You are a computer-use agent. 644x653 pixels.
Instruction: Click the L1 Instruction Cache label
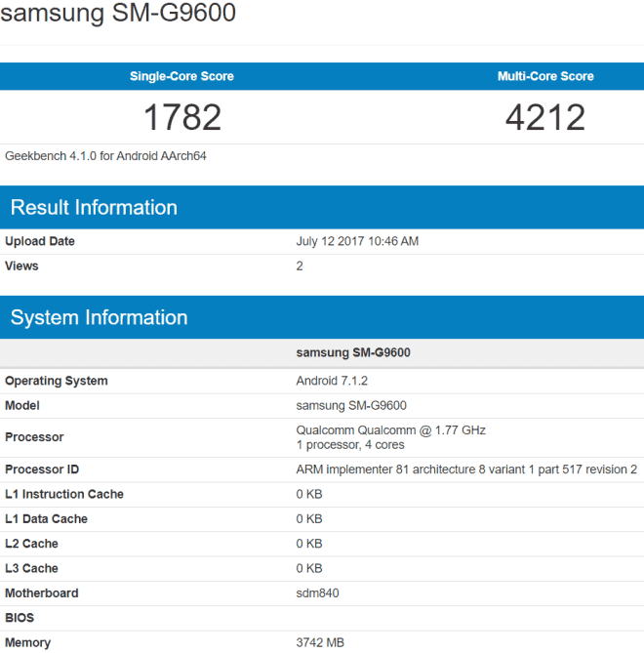point(64,495)
